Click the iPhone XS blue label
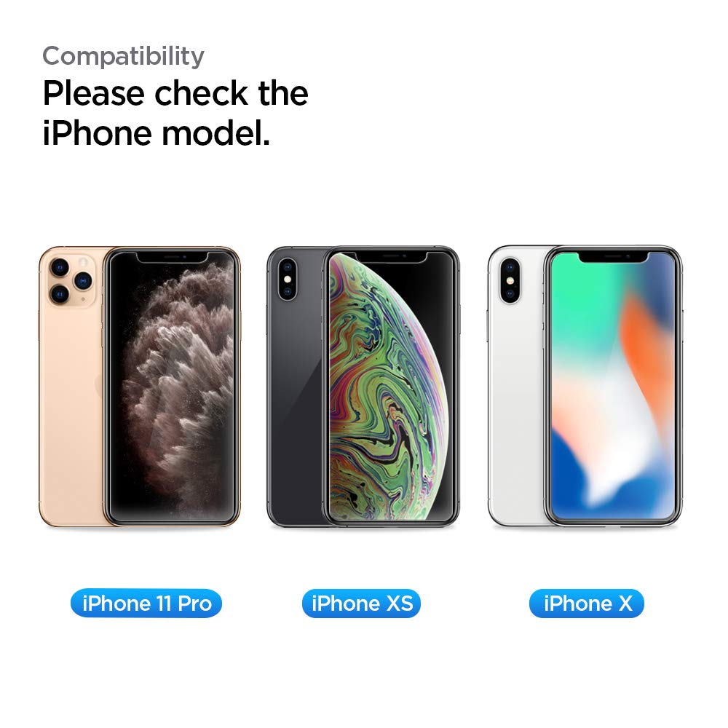The height and width of the screenshot is (728, 728). point(361,603)
